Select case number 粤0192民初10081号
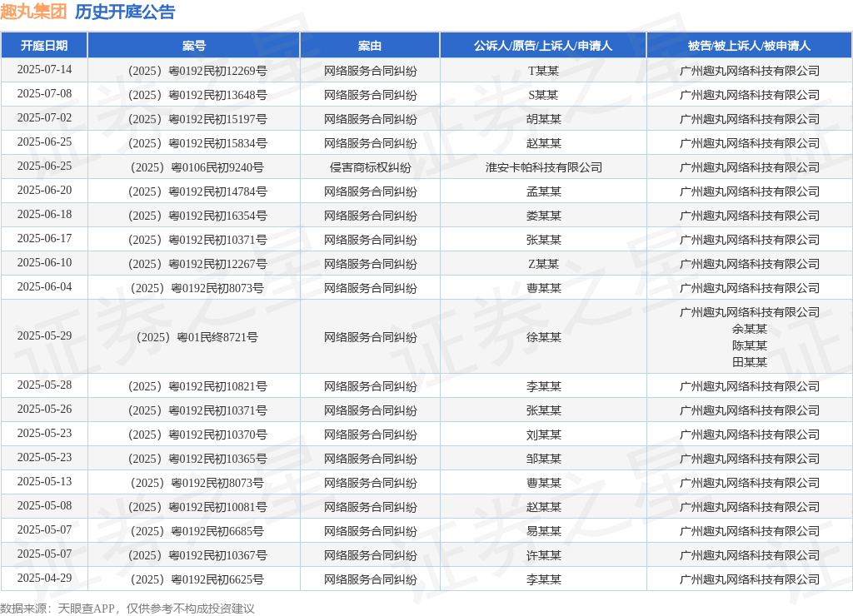 [x=197, y=507]
